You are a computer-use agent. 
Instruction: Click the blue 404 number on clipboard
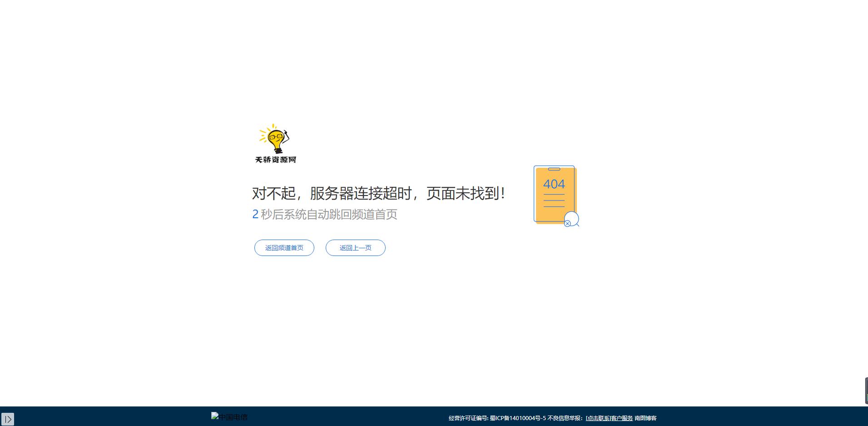coord(554,184)
